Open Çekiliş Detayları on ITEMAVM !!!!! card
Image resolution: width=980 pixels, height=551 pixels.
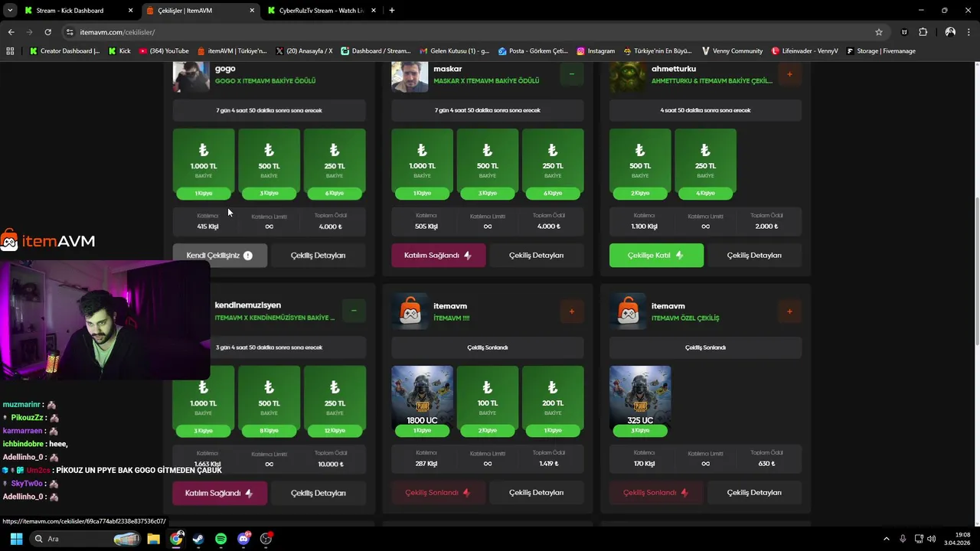coord(536,493)
